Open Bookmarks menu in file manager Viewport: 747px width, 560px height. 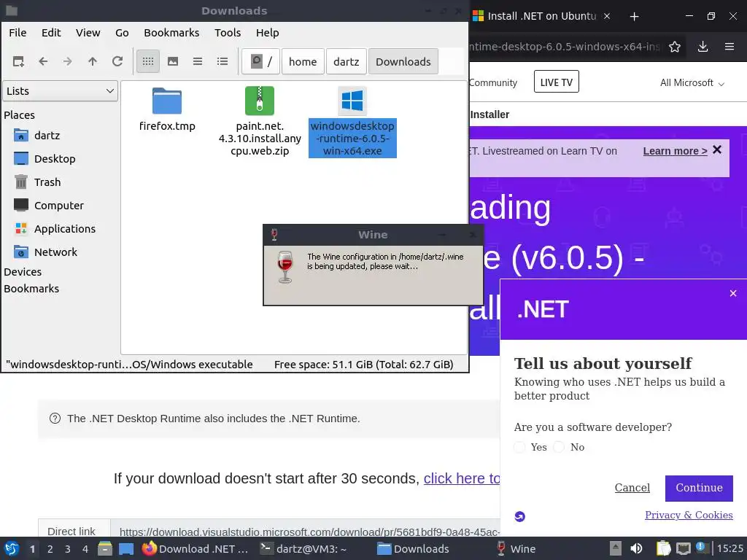[x=171, y=33]
